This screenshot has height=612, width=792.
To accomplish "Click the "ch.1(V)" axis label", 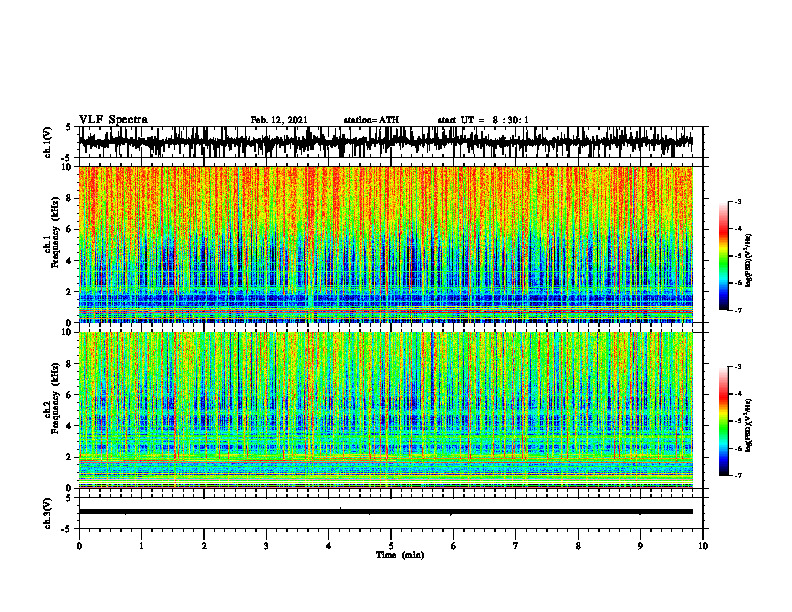I will [x=48, y=142].
